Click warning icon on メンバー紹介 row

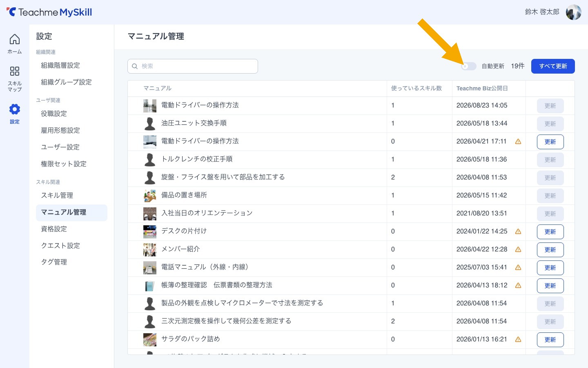[x=518, y=249]
